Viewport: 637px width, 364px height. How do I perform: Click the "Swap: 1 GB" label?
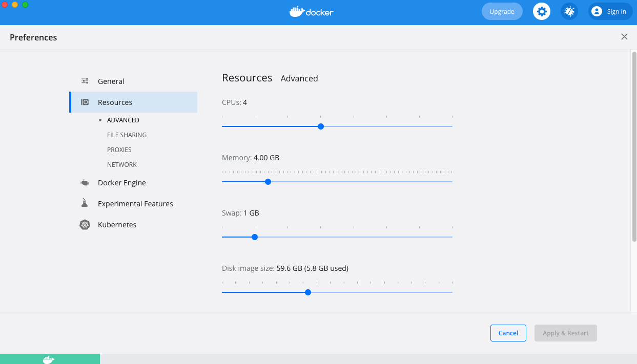point(240,213)
